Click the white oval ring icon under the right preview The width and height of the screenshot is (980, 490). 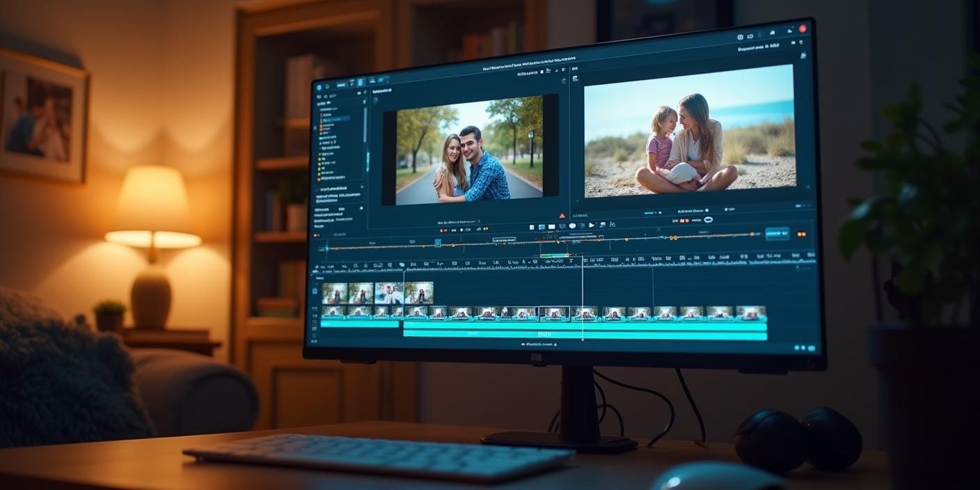(708, 220)
